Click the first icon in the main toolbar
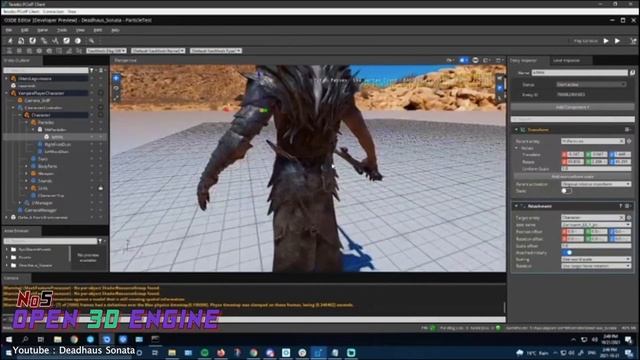 pyautogui.click(x=10, y=41)
